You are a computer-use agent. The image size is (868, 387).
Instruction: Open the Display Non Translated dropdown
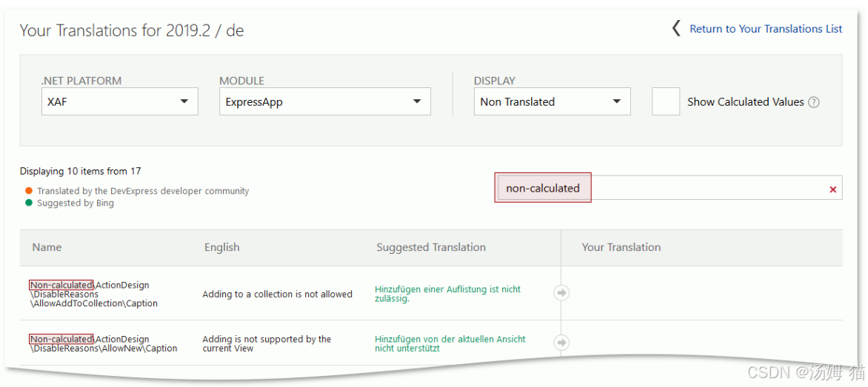click(552, 101)
